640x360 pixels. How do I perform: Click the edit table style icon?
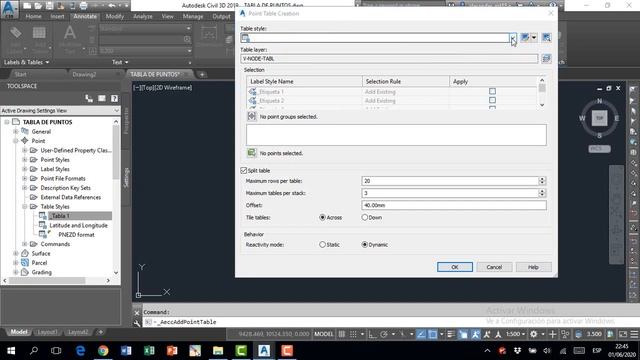pos(525,38)
